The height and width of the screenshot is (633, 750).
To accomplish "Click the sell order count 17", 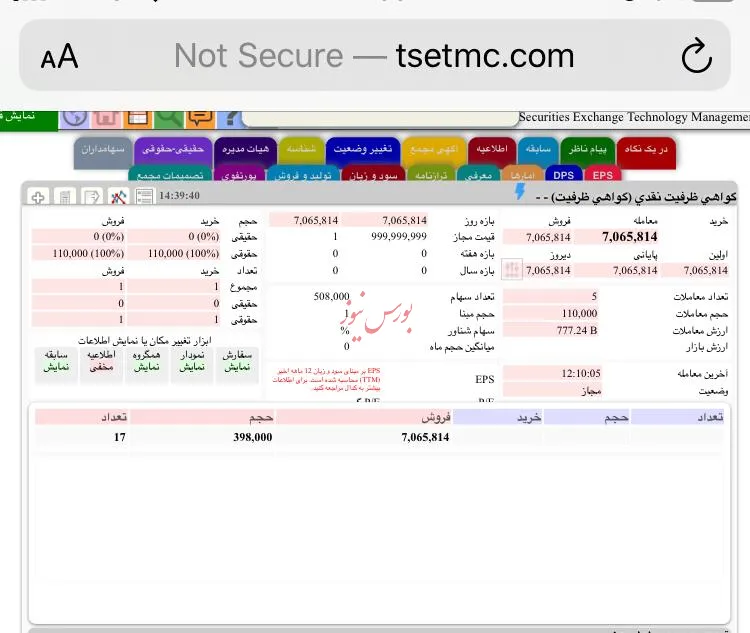I will click(120, 437).
